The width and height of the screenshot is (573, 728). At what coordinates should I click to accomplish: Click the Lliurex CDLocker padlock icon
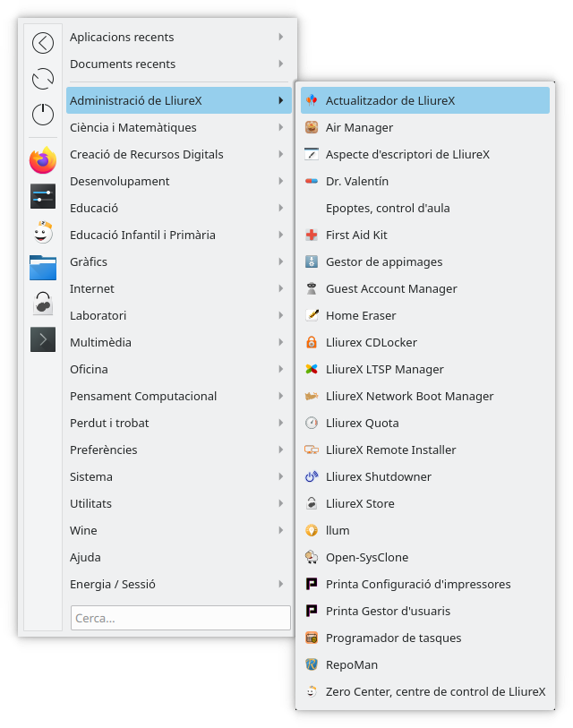(x=312, y=343)
